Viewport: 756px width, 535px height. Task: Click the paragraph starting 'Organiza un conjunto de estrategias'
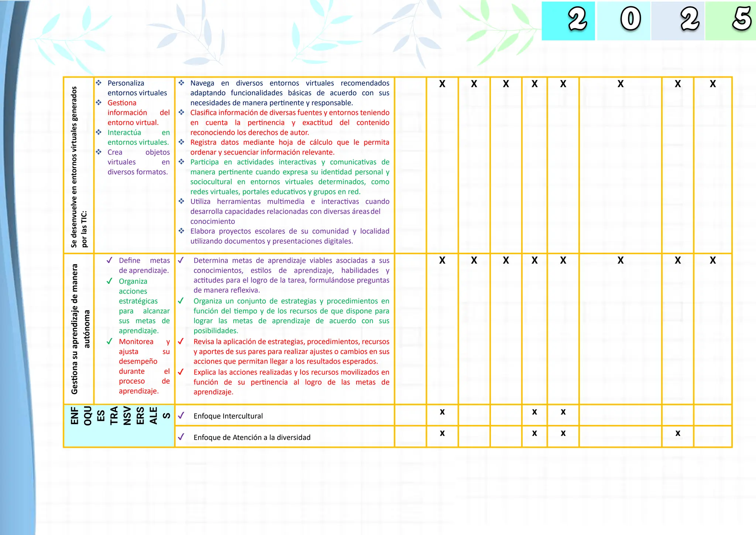291,316
